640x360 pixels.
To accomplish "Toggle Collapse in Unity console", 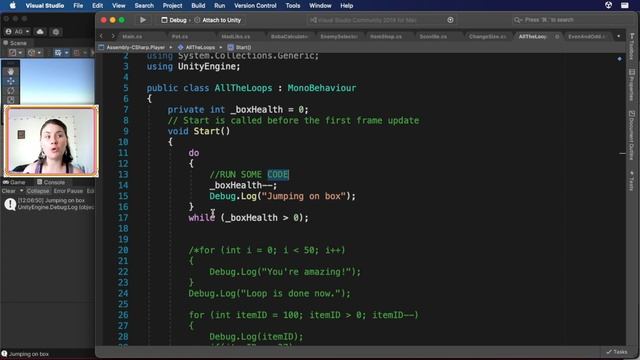I will [x=38, y=191].
